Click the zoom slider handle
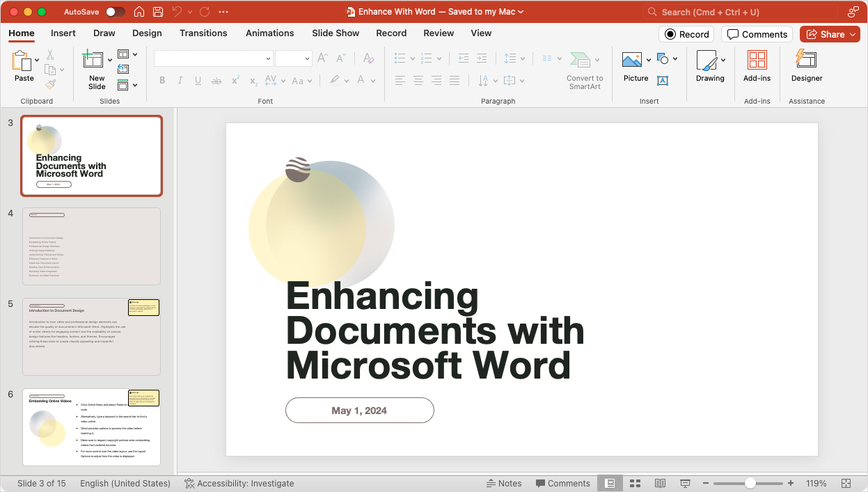This screenshot has width=868, height=492. pyautogui.click(x=750, y=483)
